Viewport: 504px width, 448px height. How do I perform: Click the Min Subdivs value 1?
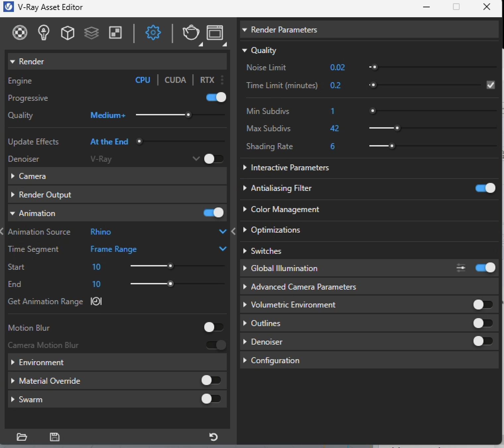(332, 111)
